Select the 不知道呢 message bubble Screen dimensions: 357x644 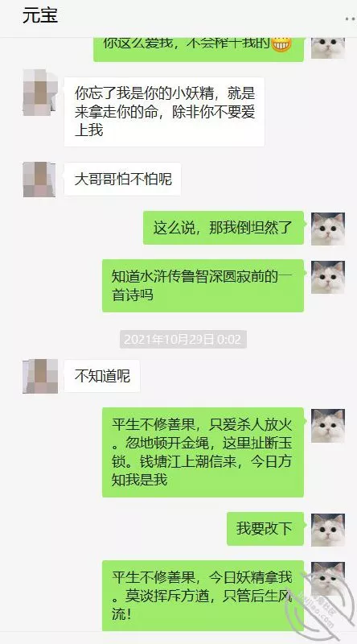102,376
